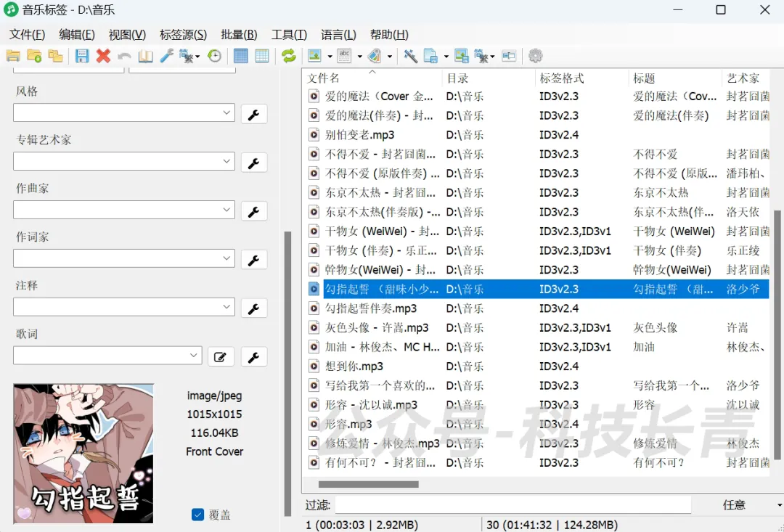Open the 工具(T) menu
Viewport: 784px width, 532px height.
pyautogui.click(x=289, y=35)
